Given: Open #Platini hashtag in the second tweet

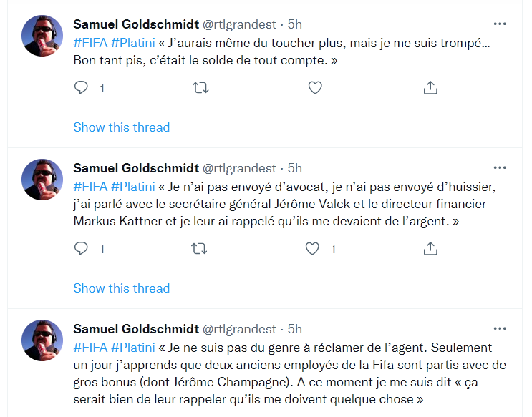Looking at the screenshot, I should (133, 187).
